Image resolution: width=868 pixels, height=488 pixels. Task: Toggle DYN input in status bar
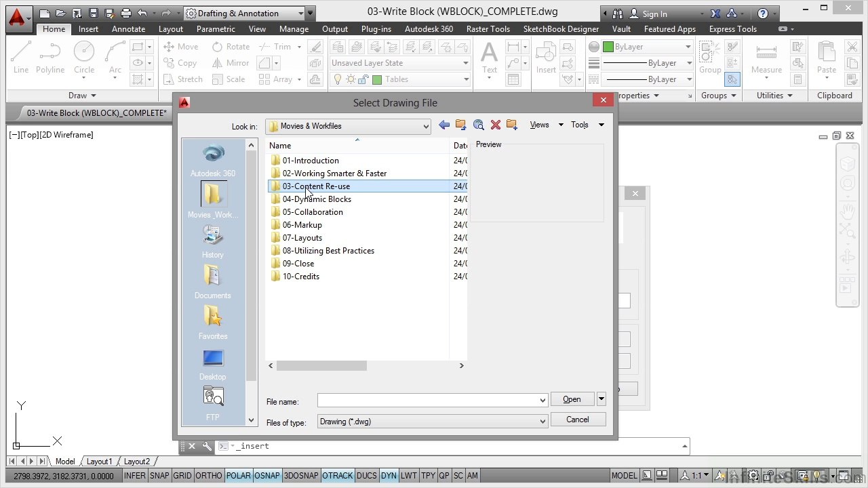(x=389, y=476)
